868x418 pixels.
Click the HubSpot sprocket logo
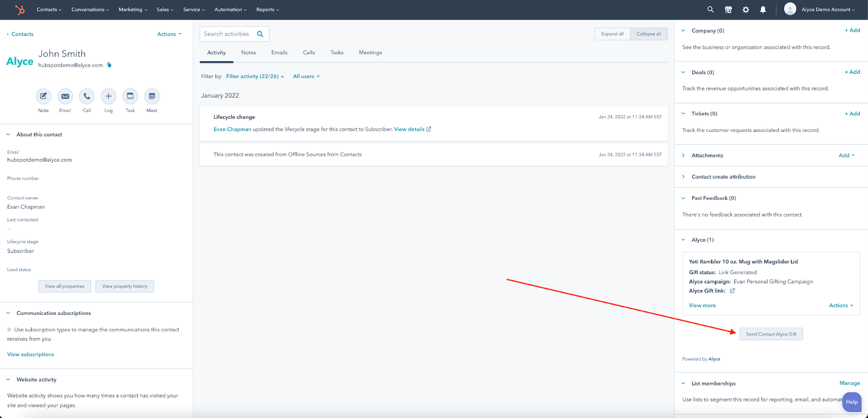point(20,10)
